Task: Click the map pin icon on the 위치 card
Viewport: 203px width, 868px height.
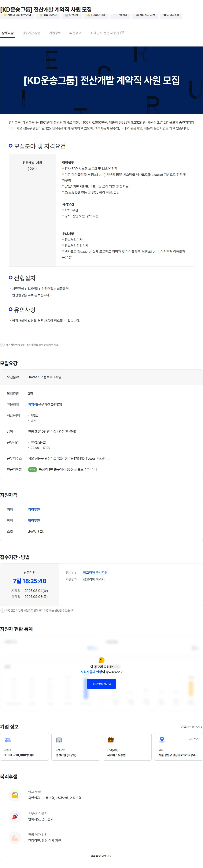Action: tap(162, 740)
